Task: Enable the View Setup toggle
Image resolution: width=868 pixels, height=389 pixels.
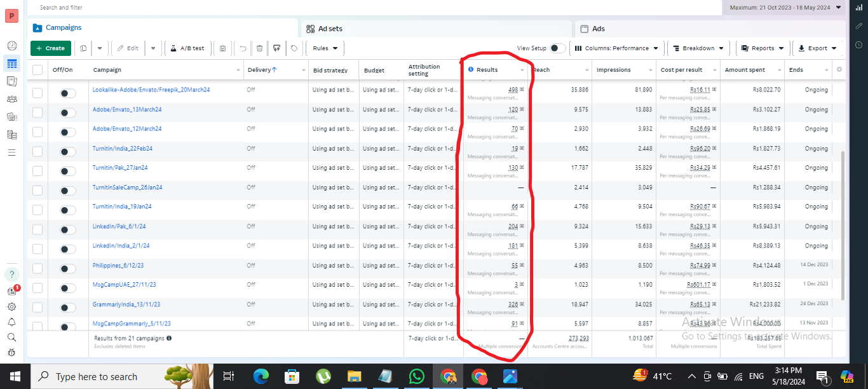Action: 557,48
